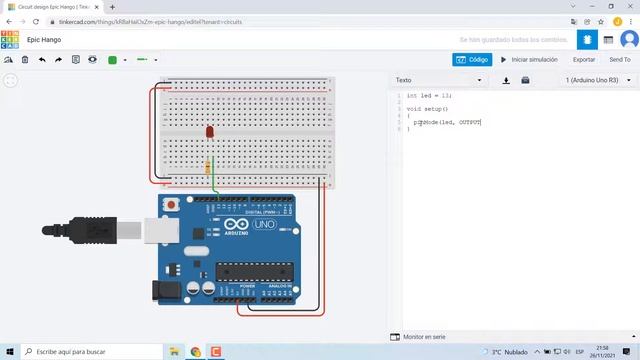
Task: Click the Escribe aquí para buscar box
Action: click(x=92, y=351)
